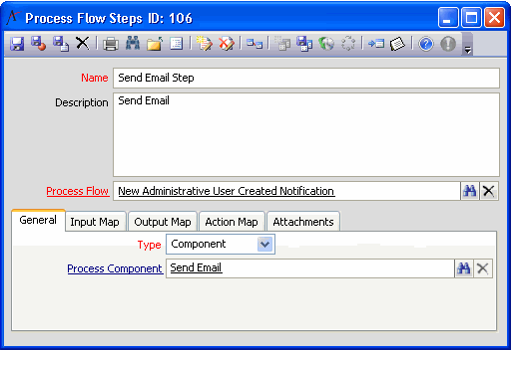Switch to the Input Map tab
528x365 pixels.
tap(95, 222)
